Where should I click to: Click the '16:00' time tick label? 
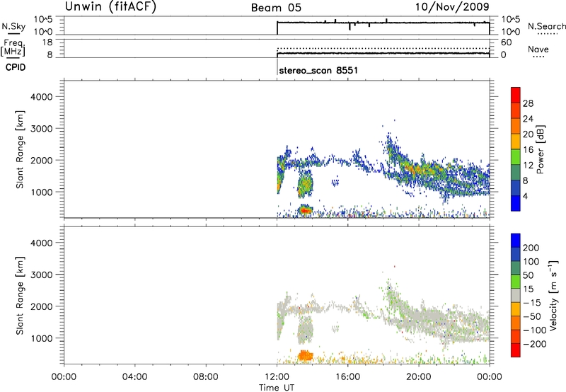[x=347, y=377]
